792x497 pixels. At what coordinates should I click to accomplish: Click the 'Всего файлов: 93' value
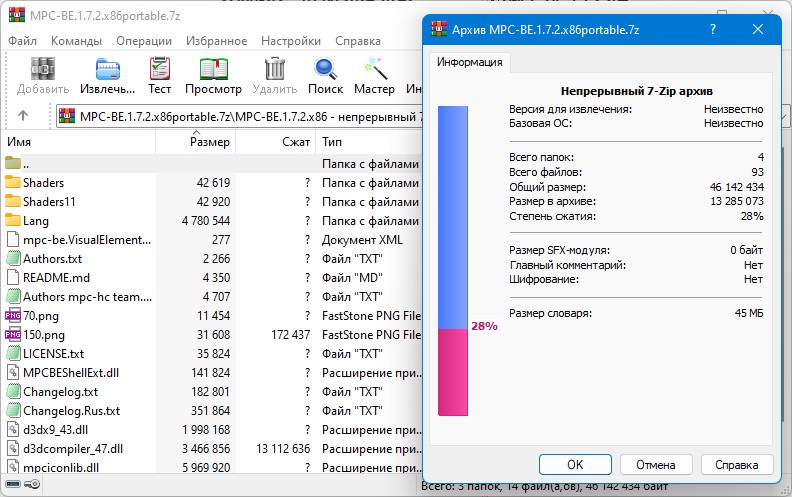click(757, 172)
